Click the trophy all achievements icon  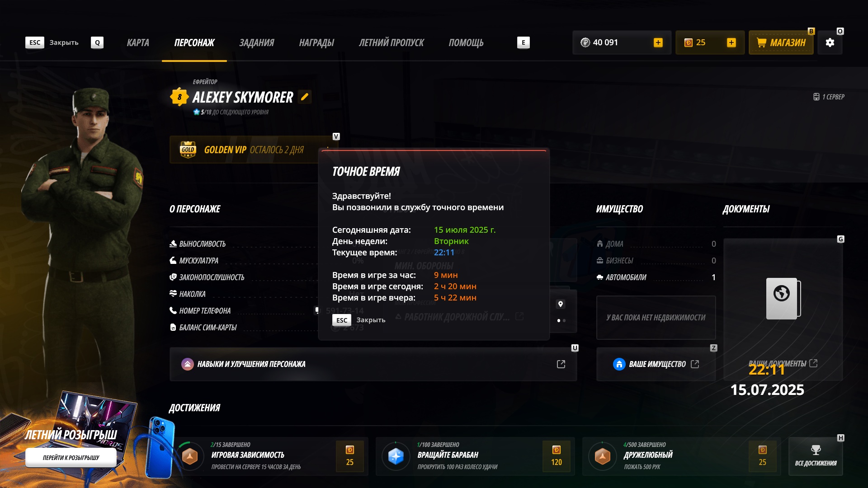click(816, 450)
